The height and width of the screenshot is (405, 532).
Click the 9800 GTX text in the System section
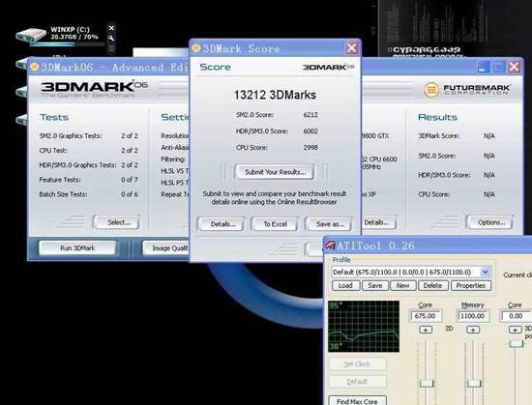click(375, 136)
